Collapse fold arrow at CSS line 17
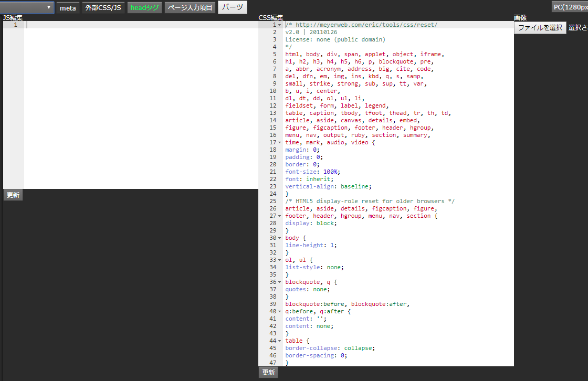Screen dimensions: 588x381 coord(279,143)
